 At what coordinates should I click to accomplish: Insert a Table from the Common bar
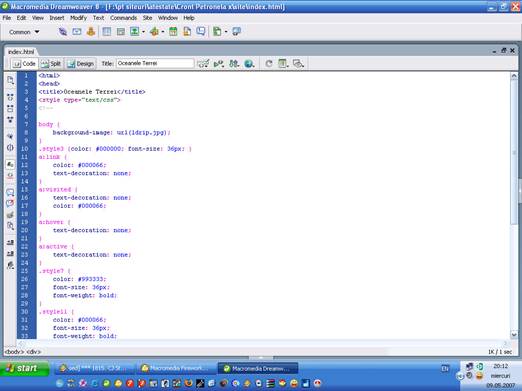coord(107,32)
